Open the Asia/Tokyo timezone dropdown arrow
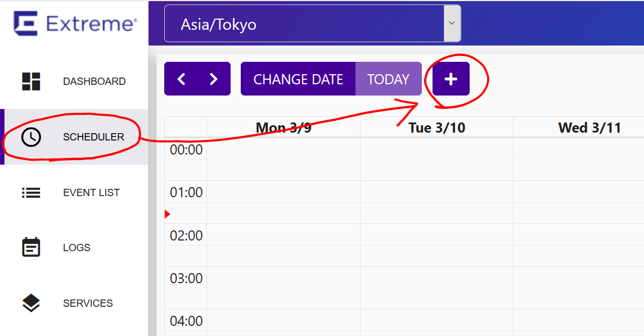 point(452,24)
